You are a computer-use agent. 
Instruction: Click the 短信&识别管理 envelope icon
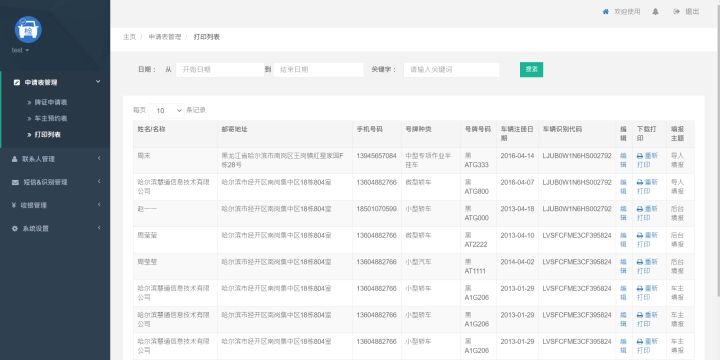point(15,182)
